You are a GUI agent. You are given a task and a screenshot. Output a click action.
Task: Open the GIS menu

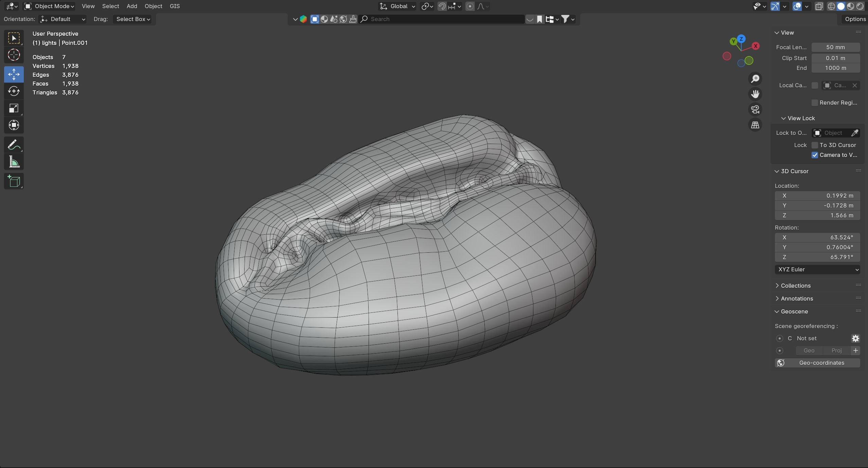click(x=175, y=6)
